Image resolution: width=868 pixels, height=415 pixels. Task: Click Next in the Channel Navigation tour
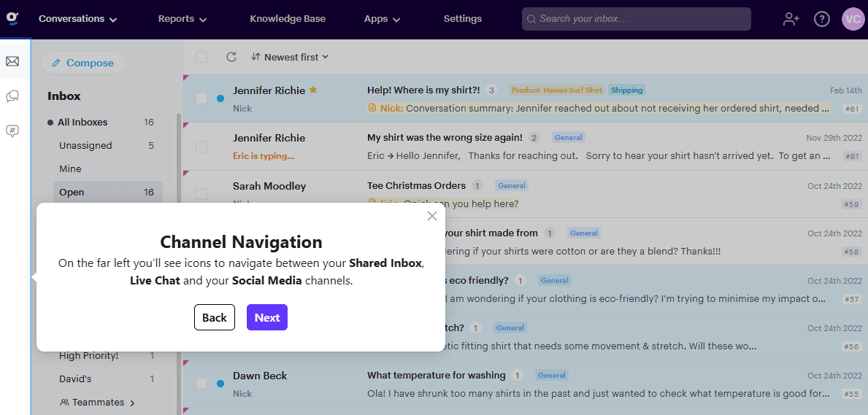[x=266, y=317]
